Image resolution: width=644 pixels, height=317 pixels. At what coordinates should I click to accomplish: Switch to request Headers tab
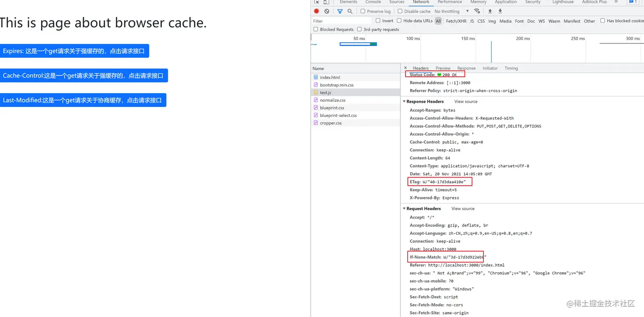point(420,68)
